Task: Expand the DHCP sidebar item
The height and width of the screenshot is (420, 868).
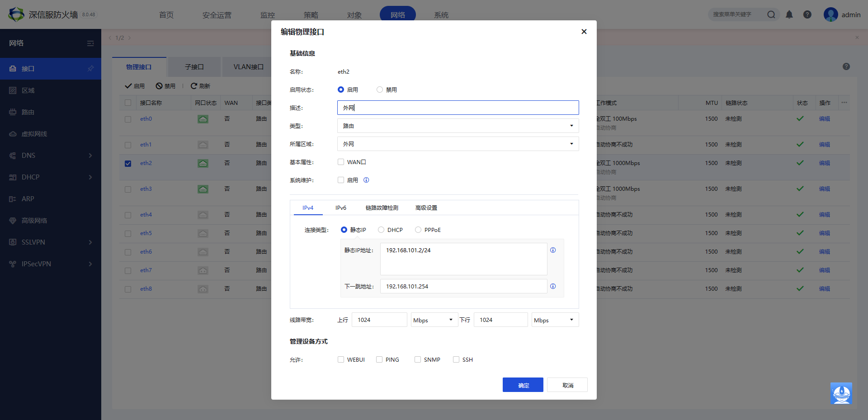Action: coord(51,177)
